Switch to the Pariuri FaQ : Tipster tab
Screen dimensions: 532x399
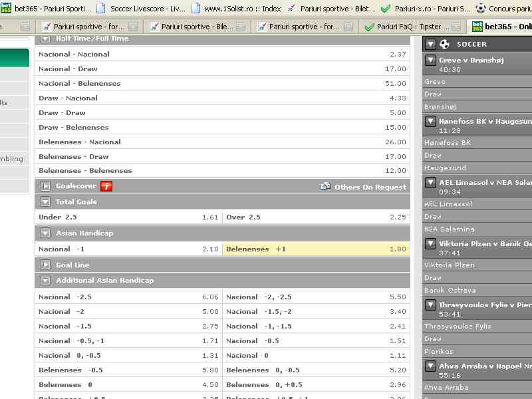click(x=412, y=27)
